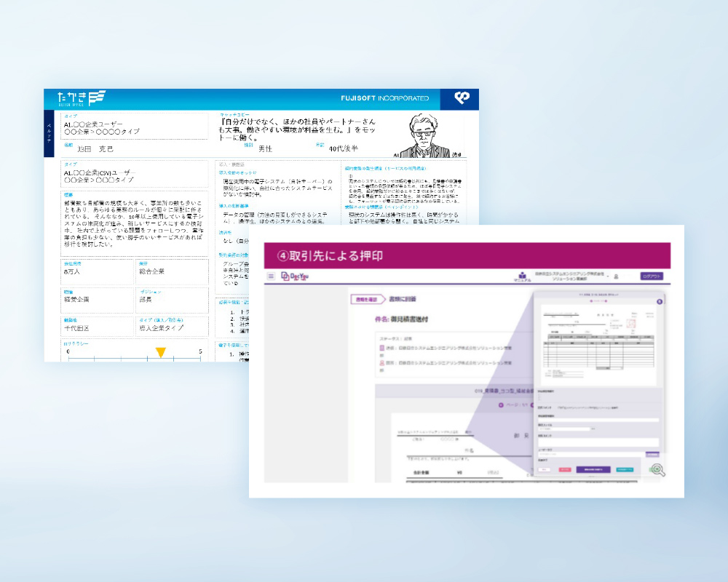The height and width of the screenshot is (582, 728).
Task: Expand the company name dropdown in DocYou header
Action: pyautogui.click(x=608, y=276)
